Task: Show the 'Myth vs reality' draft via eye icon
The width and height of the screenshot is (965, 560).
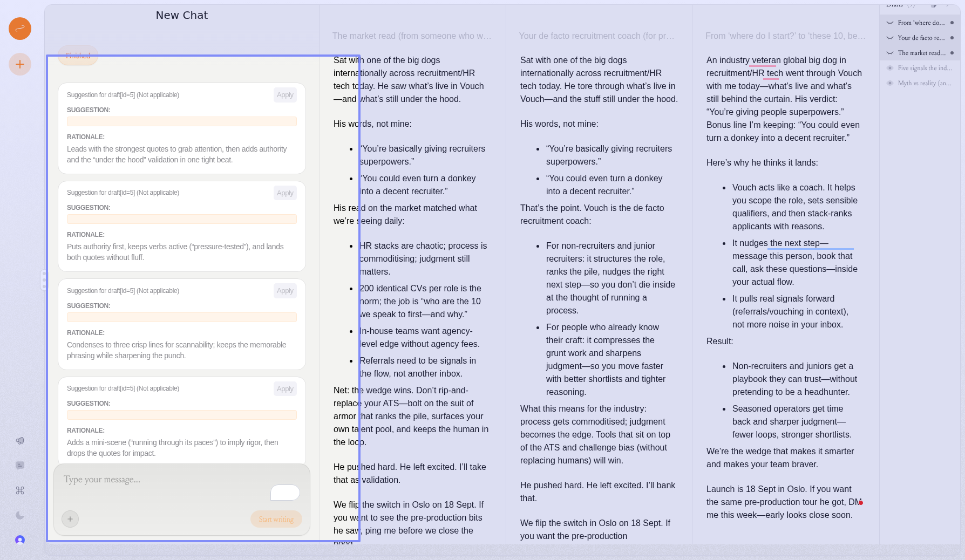Action: tap(890, 83)
